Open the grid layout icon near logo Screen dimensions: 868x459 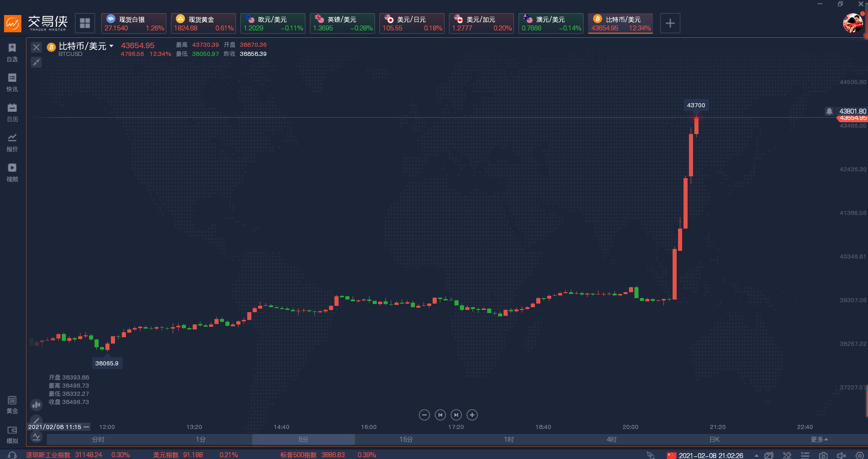[85, 23]
